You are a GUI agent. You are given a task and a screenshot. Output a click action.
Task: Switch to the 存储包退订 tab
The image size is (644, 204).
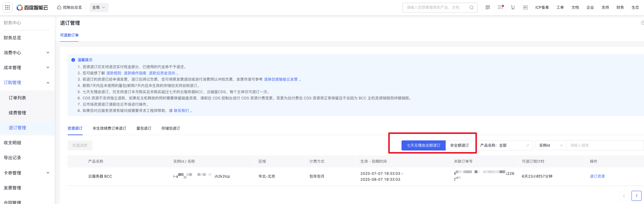[x=170, y=128]
